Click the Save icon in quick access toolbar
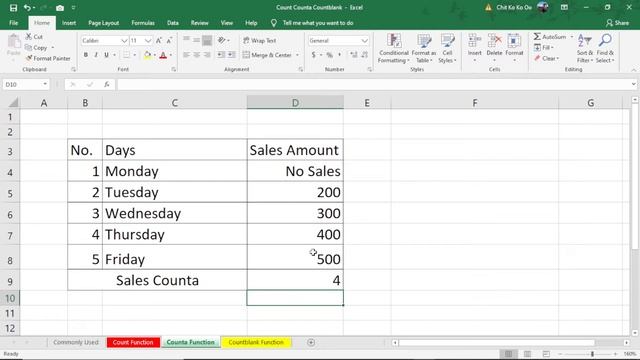The height and width of the screenshot is (360, 640). [x=13, y=8]
